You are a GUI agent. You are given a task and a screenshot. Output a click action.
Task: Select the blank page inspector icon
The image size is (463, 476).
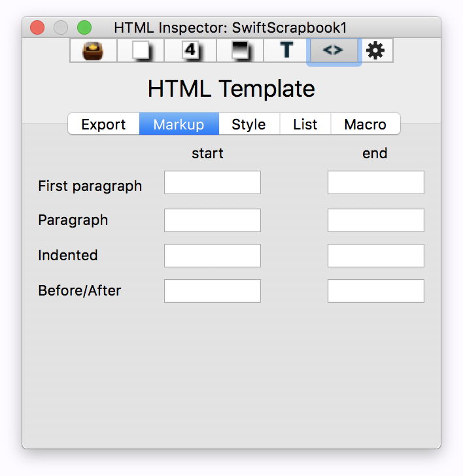tap(141, 50)
